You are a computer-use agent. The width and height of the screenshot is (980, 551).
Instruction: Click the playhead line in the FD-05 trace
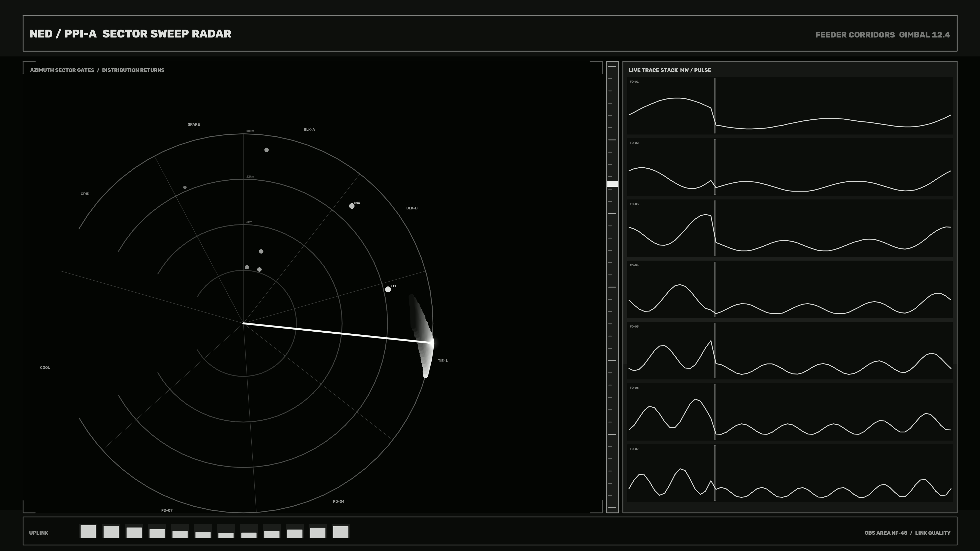click(x=715, y=350)
